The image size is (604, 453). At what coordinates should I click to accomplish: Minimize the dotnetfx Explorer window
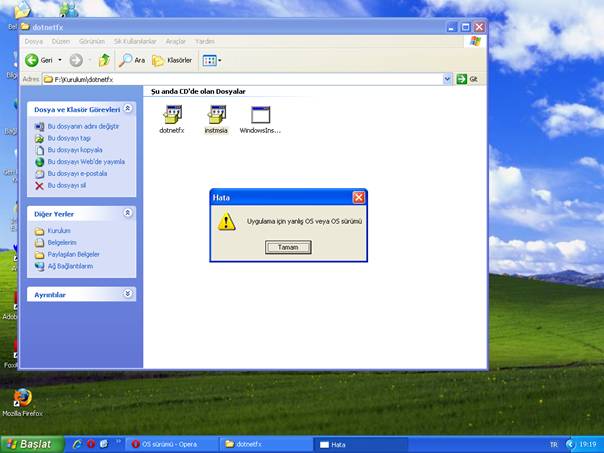tap(452, 27)
